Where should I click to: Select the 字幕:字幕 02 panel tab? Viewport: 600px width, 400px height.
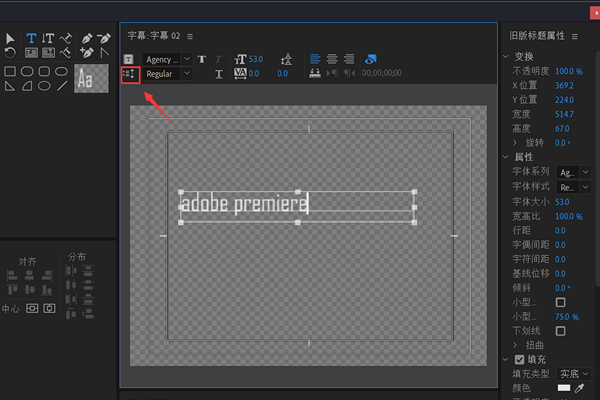pyautogui.click(x=154, y=36)
